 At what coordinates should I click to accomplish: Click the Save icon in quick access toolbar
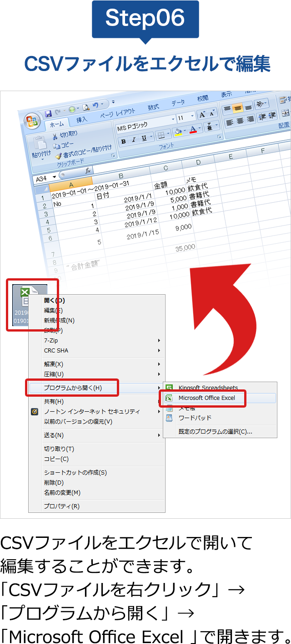(48, 113)
